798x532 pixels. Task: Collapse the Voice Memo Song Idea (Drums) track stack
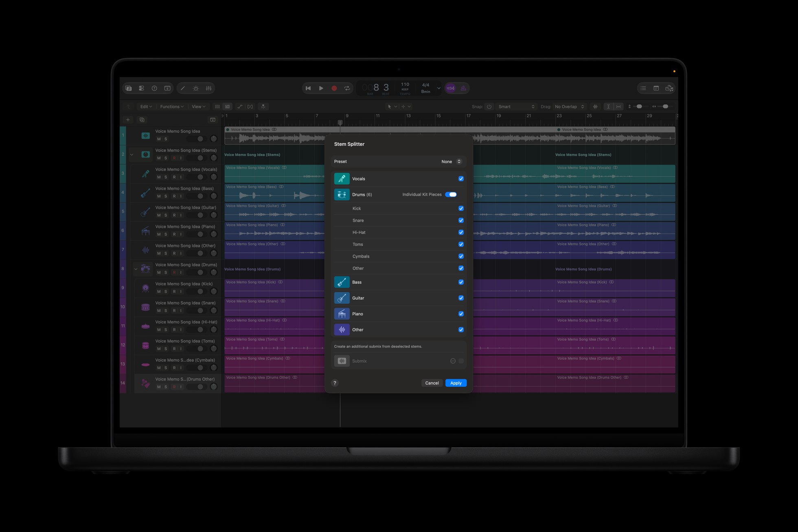coord(136,269)
